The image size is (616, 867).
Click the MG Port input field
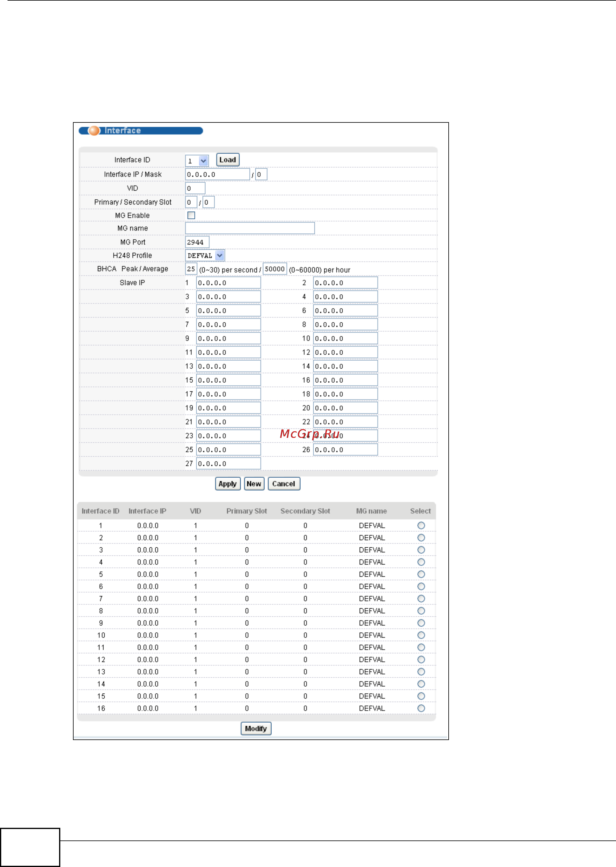coord(197,242)
